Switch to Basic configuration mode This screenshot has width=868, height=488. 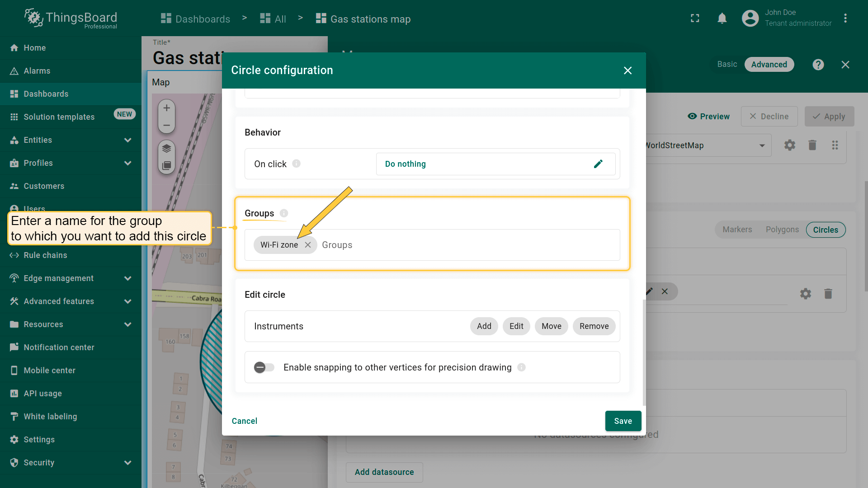tap(727, 65)
